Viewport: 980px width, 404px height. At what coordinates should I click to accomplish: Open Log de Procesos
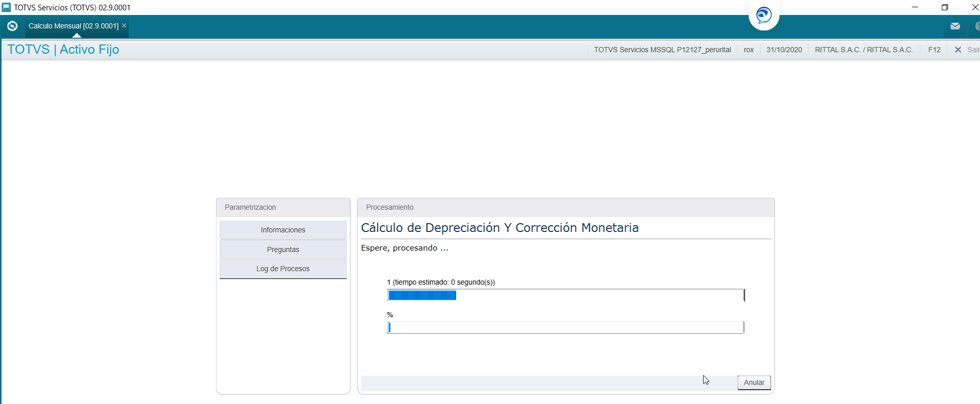pyautogui.click(x=283, y=269)
